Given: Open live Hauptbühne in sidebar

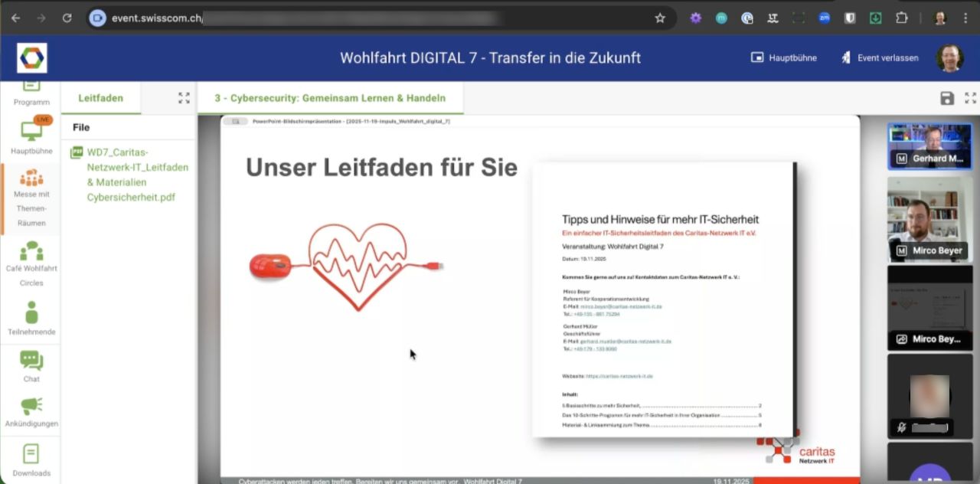Looking at the screenshot, I should tap(31, 136).
